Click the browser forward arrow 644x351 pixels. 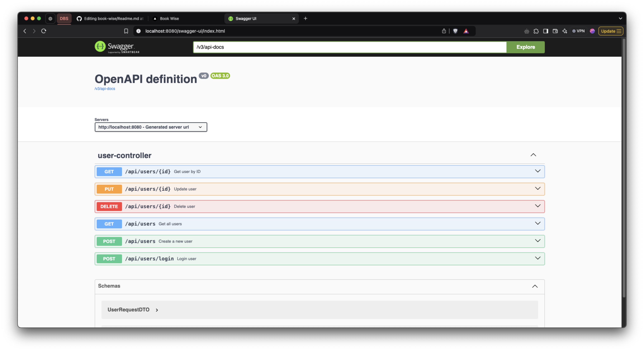pos(34,31)
